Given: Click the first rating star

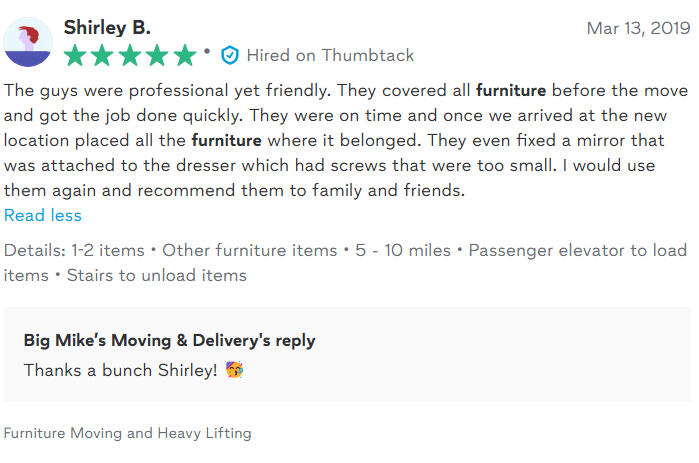Looking at the screenshot, I should [x=76, y=55].
